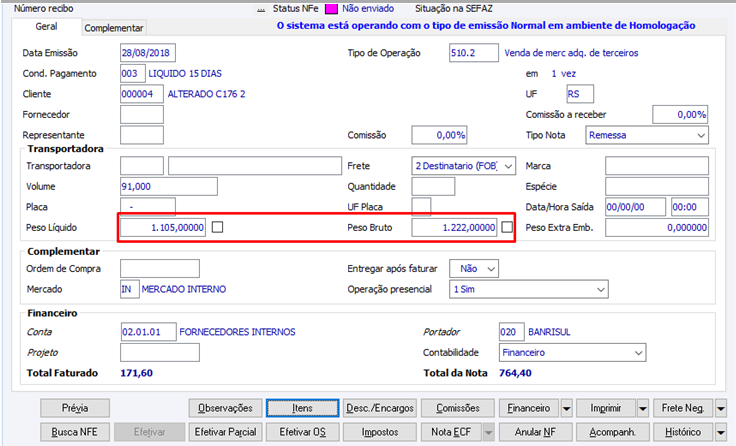Expand the Operação presencial dropdown
This screenshot has width=736, height=446.
[x=529, y=289]
